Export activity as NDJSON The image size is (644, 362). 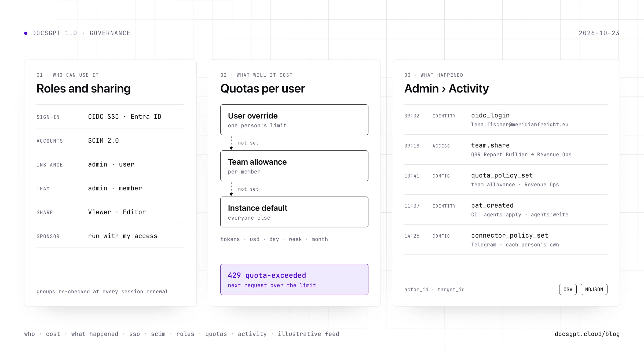click(x=594, y=289)
